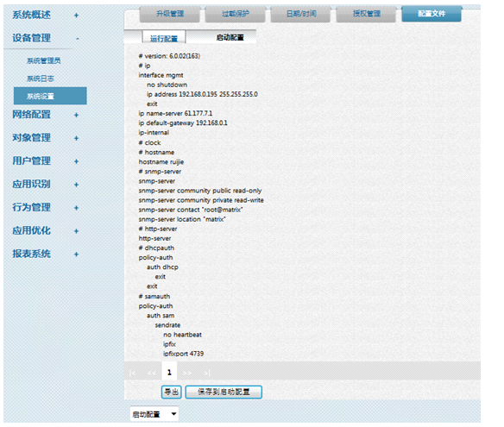Click the 'community private read-write' line
The width and height of the screenshot is (504, 427).
click(201, 200)
